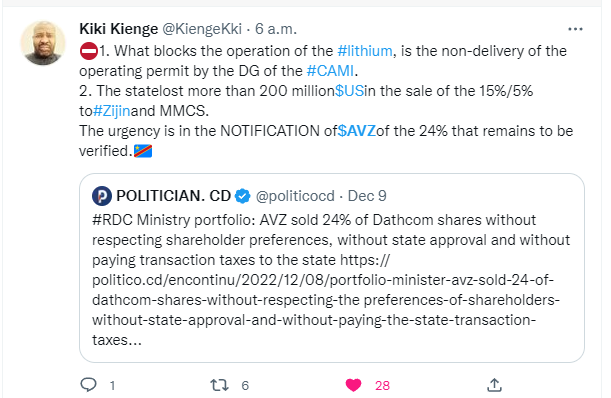Open the #lithium hashtag

click(365, 51)
